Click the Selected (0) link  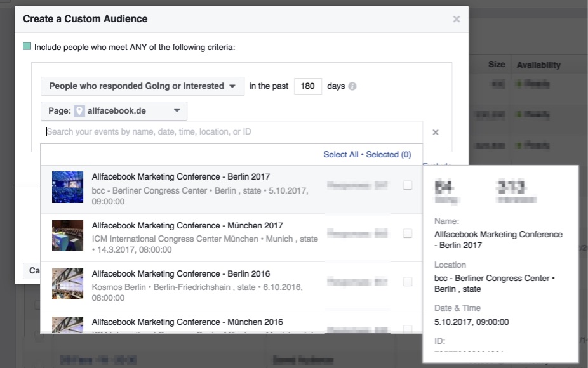point(389,154)
